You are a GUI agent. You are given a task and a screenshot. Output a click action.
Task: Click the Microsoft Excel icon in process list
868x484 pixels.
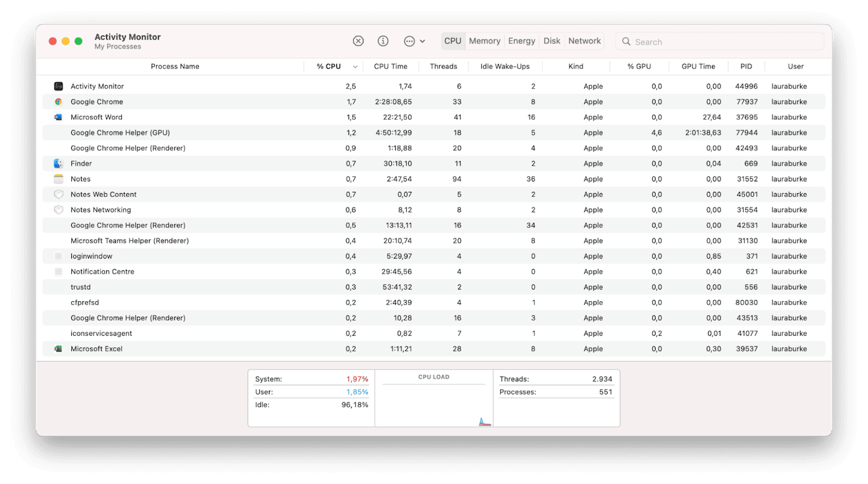point(58,349)
